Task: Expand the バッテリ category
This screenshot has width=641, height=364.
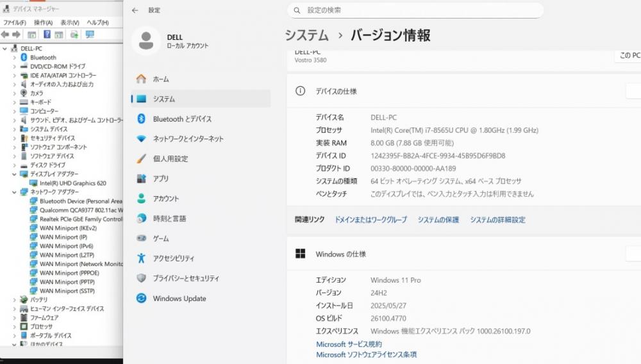Action: [x=14, y=300]
